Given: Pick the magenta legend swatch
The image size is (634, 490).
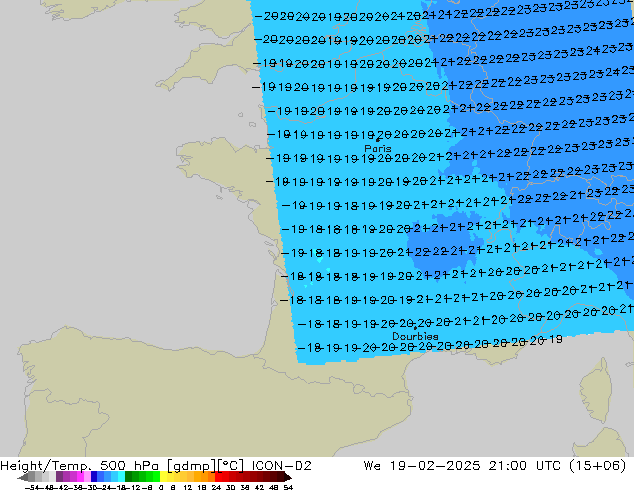Looking at the screenshot, I should pyautogui.click(x=80, y=476).
